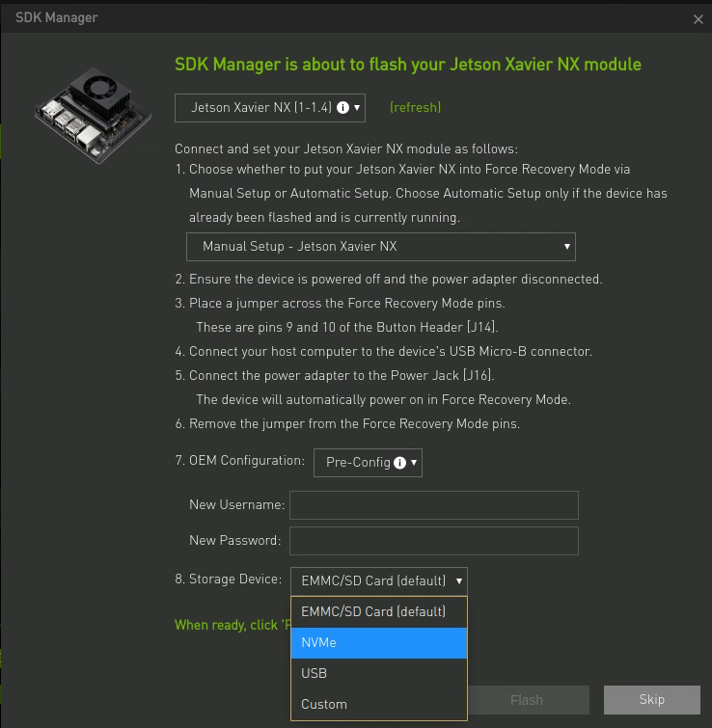
Task: Click the 'SDK Manager is about to flash' heading
Action: pos(408,65)
